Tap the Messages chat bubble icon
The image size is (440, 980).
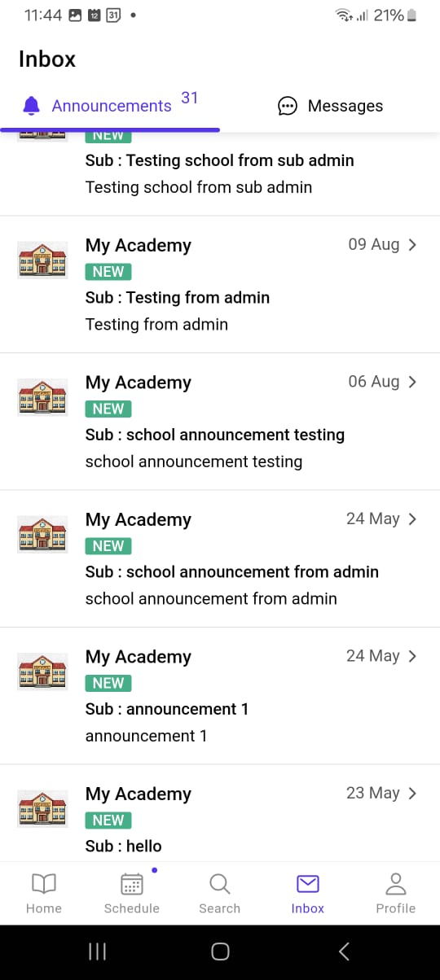pyautogui.click(x=287, y=106)
